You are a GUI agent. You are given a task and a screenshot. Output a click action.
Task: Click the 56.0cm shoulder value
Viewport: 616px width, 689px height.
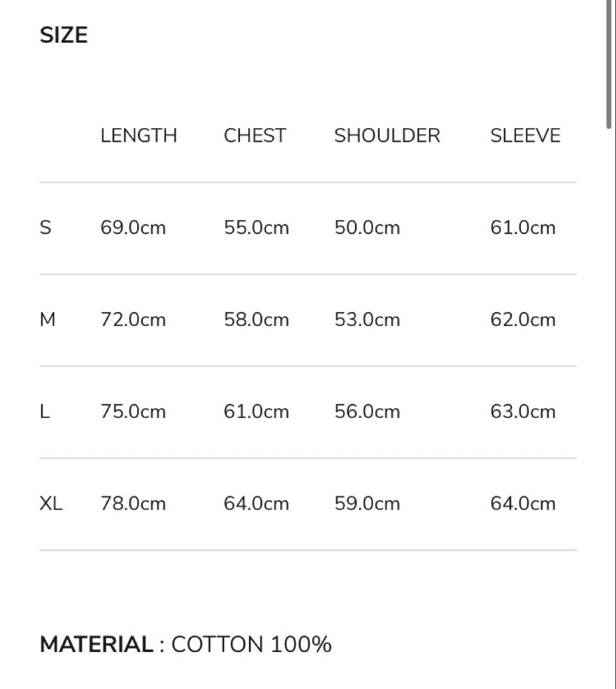367,411
